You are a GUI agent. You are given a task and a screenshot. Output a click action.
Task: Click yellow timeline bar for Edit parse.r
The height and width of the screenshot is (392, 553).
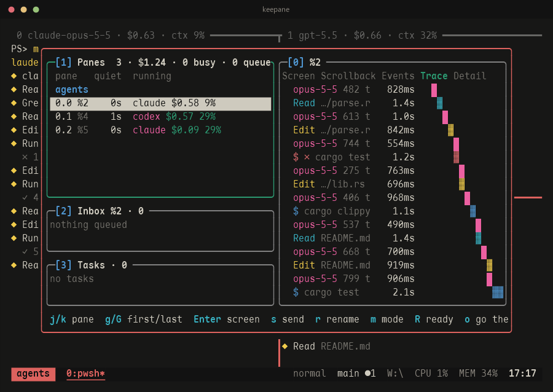click(x=451, y=130)
